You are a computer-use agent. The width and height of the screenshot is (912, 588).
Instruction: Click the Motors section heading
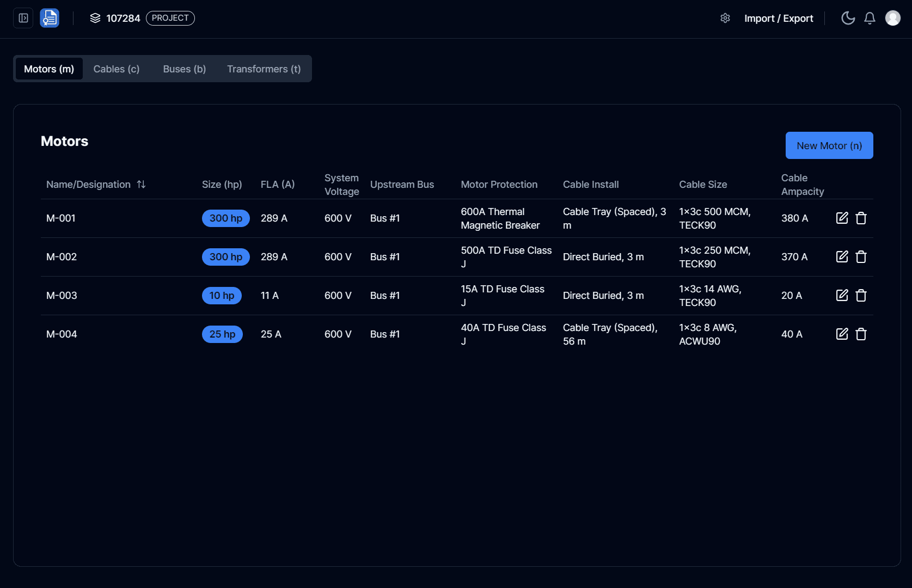tap(64, 141)
